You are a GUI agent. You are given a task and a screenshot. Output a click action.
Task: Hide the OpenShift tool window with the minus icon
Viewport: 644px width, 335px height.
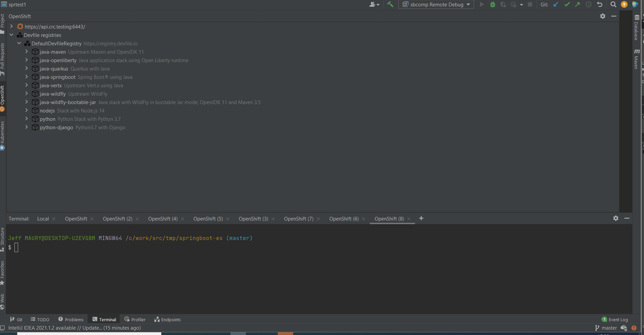point(614,16)
